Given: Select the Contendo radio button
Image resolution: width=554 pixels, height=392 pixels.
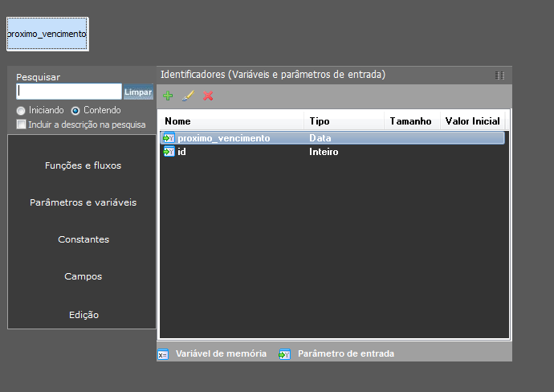Looking at the screenshot, I should pyautogui.click(x=75, y=110).
